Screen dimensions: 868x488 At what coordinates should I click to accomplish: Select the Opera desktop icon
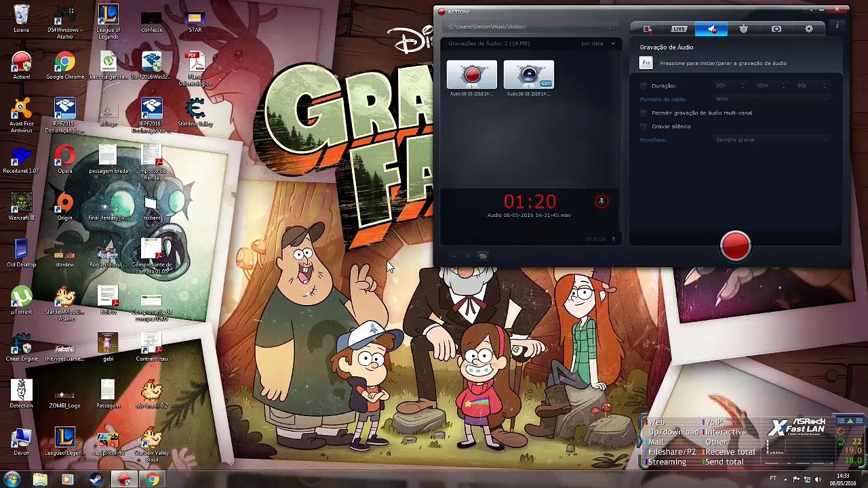(64, 160)
